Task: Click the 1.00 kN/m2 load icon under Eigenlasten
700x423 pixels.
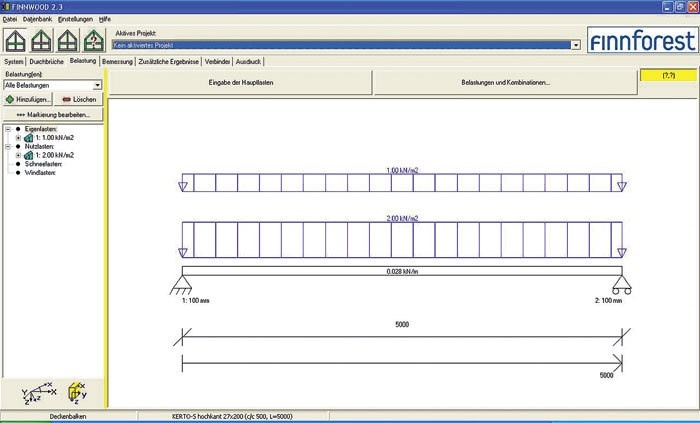Action: point(28,137)
